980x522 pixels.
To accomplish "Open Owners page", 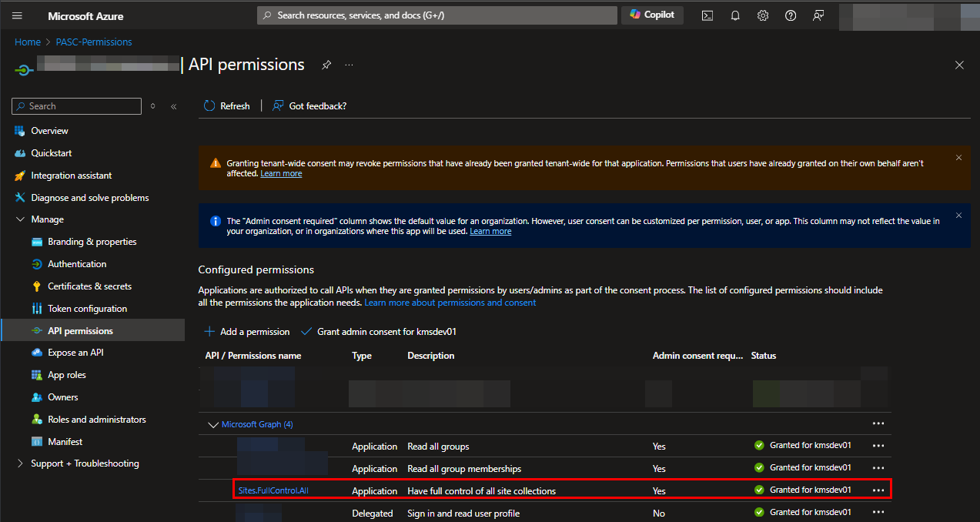I will [x=63, y=397].
